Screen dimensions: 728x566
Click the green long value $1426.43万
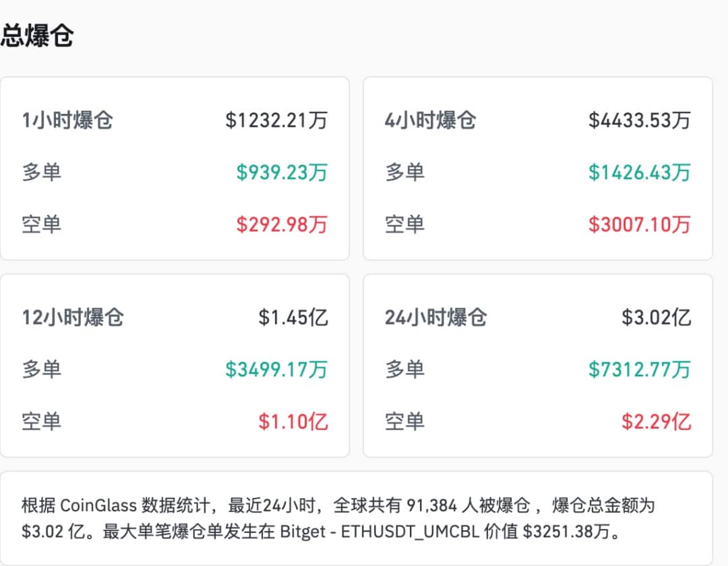pos(639,172)
